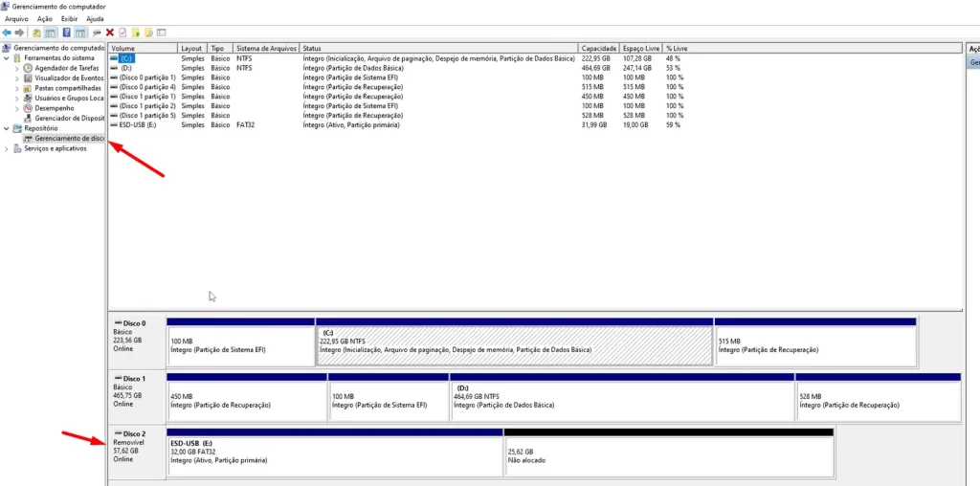The width and height of the screenshot is (980, 486).
Task: Click the Back arrow in the toolbar
Action: 7,33
